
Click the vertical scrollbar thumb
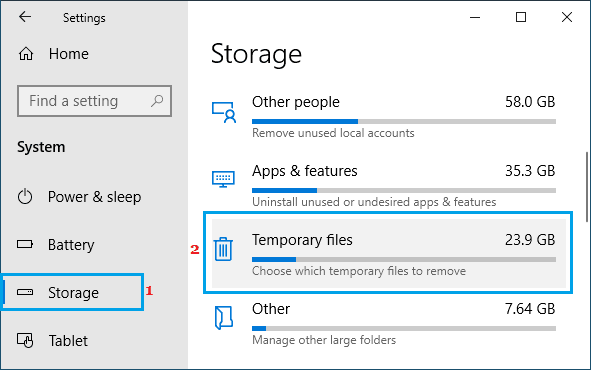tap(588, 187)
